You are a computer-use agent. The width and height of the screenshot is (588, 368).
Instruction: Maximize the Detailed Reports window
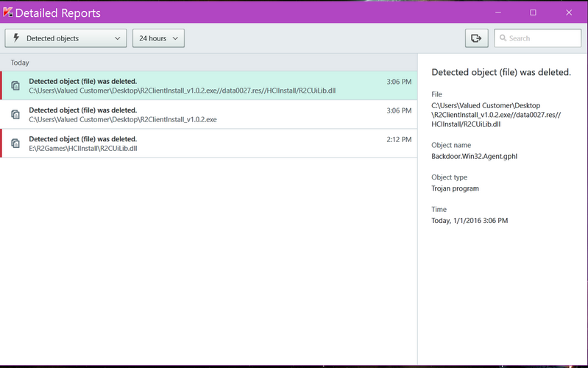533,13
